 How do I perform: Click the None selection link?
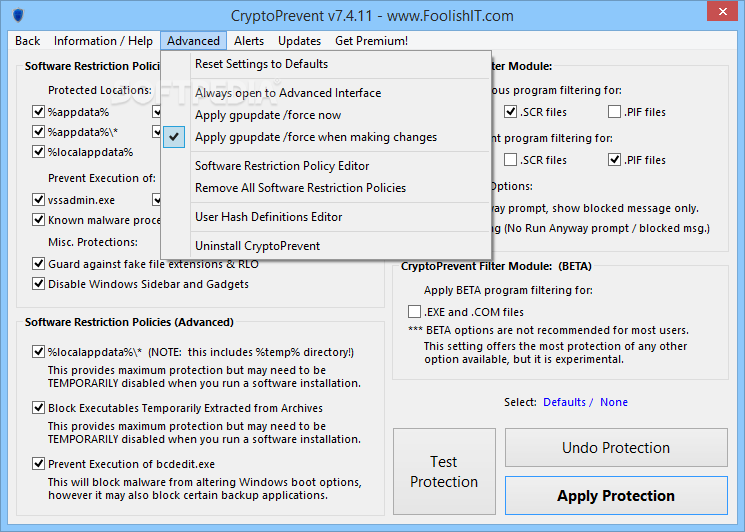[x=614, y=402]
